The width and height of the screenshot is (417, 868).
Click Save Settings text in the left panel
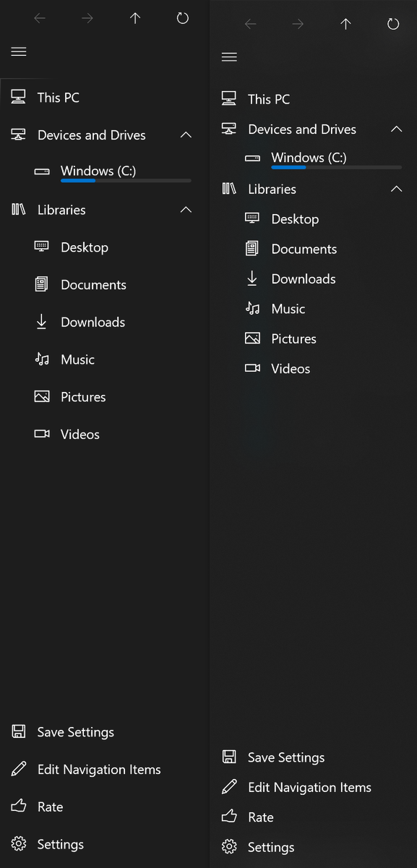76,732
